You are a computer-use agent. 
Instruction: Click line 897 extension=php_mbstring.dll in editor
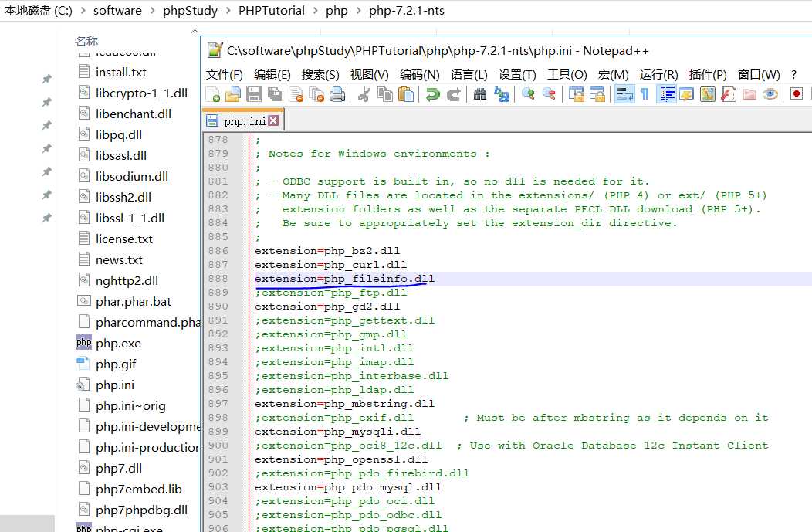point(344,404)
